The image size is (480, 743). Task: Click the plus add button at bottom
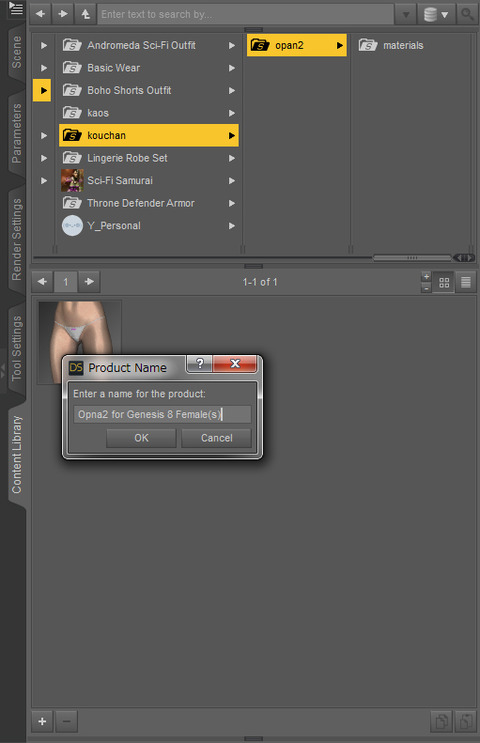click(x=42, y=721)
